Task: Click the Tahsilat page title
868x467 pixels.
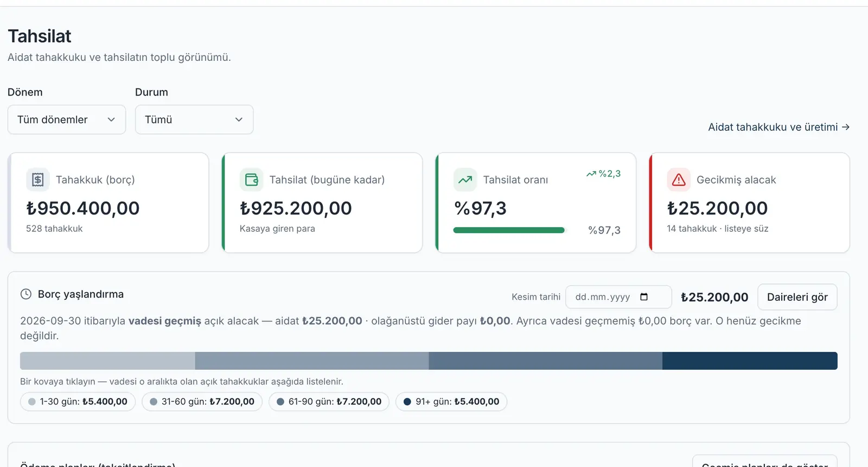Action: tap(40, 36)
